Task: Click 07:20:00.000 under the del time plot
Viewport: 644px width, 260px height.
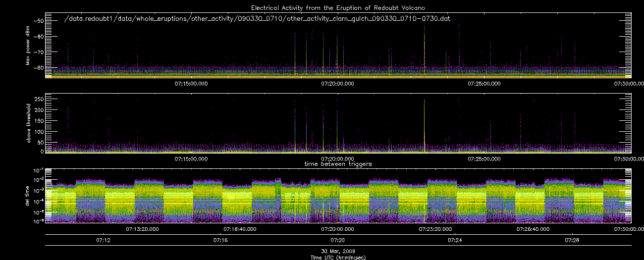Action: point(337,229)
